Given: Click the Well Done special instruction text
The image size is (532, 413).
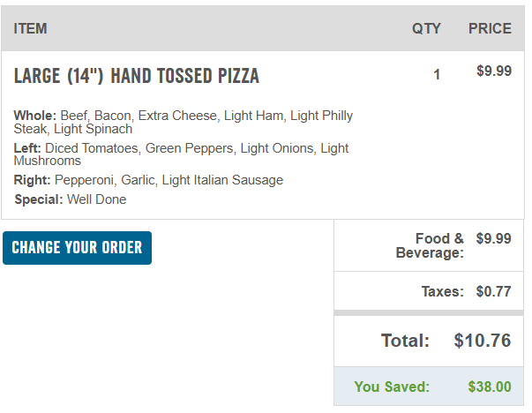Looking at the screenshot, I should point(97,199).
